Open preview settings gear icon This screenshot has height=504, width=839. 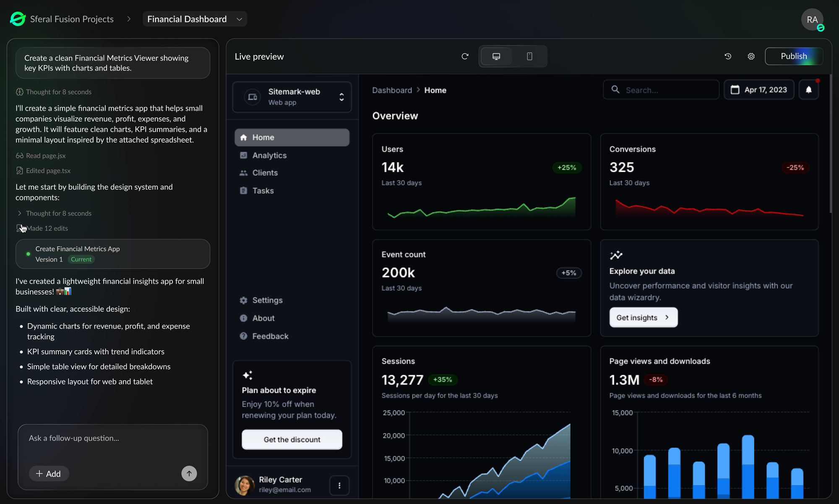751,56
